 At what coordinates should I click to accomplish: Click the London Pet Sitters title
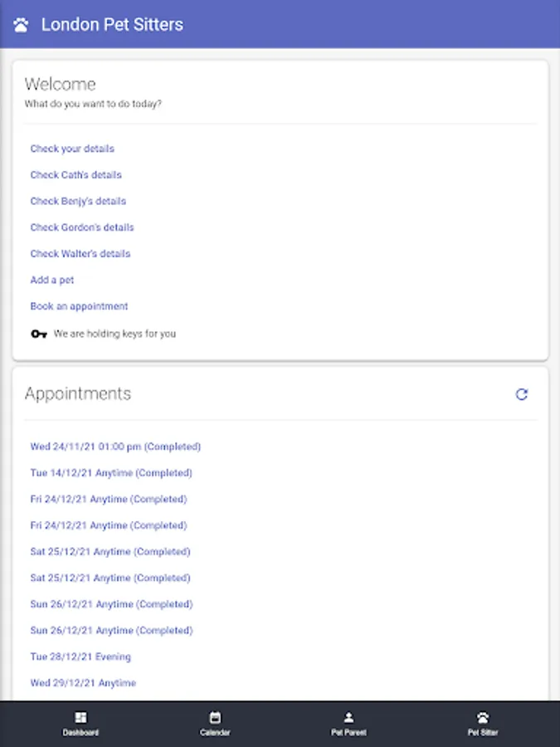click(112, 25)
